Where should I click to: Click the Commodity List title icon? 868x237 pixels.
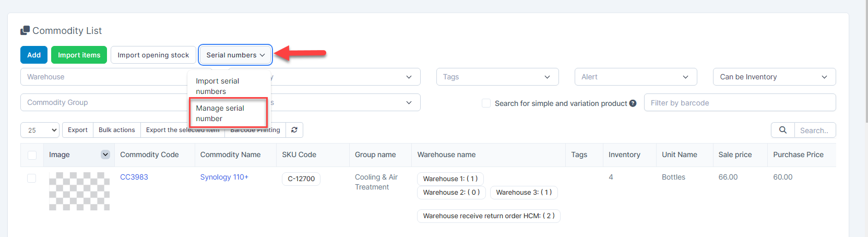25,31
